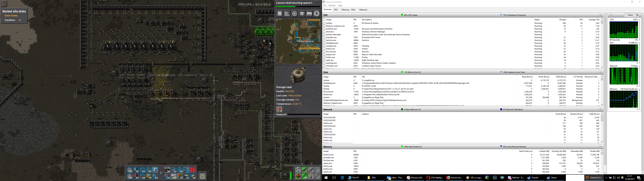Select the red quickbar slot
Screen dimensions: 644x181
[x=193, y=170]
